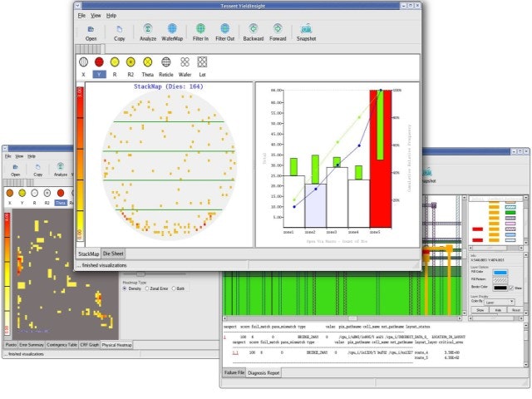Screen dimensions: 532x399
Task: Switch to the Die Sheet tab
Action: tap(113, 254)
